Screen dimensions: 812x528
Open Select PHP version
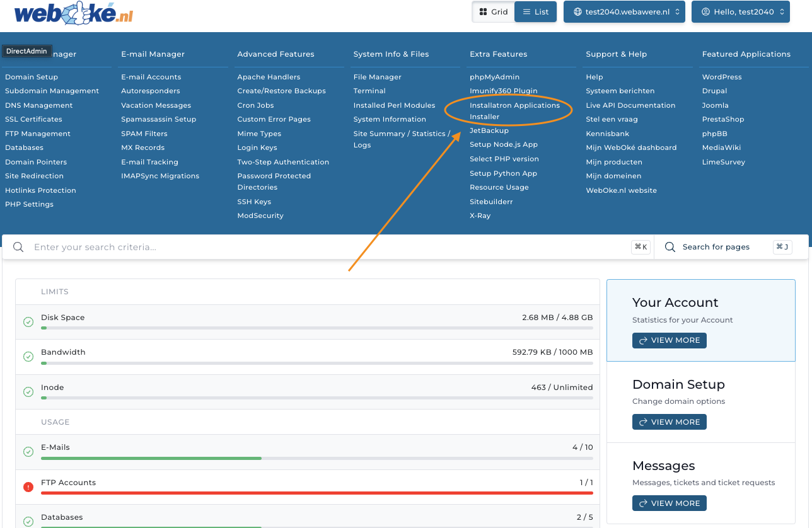coord(504,159)
